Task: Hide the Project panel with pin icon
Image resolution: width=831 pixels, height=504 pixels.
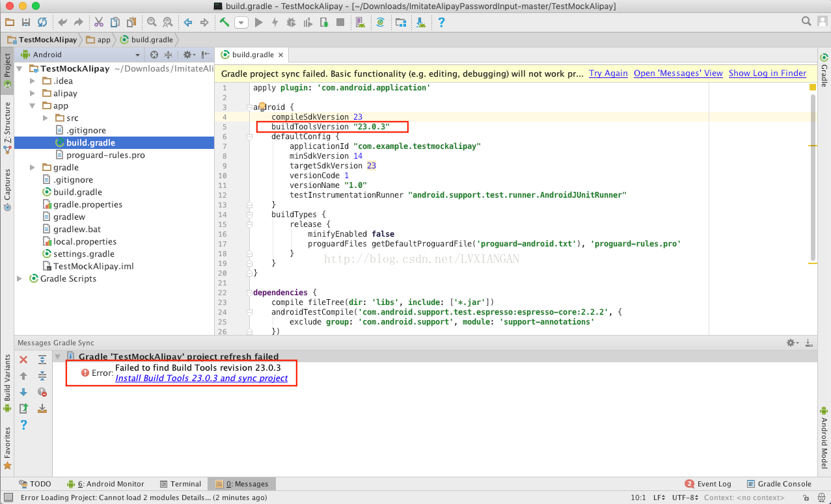Action: (206, 55)
